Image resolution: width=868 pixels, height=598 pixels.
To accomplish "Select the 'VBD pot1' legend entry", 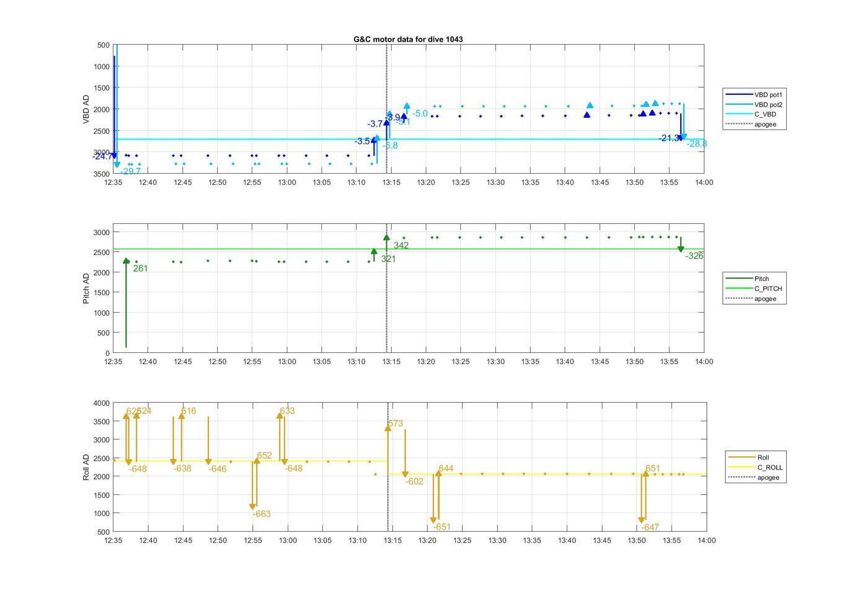I will click(754, 95).
